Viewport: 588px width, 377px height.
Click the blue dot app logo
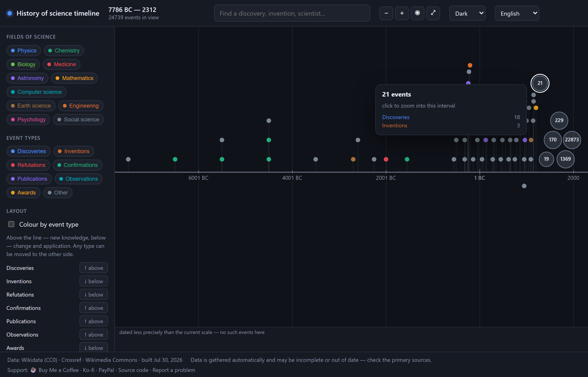(x=10, y=13)
